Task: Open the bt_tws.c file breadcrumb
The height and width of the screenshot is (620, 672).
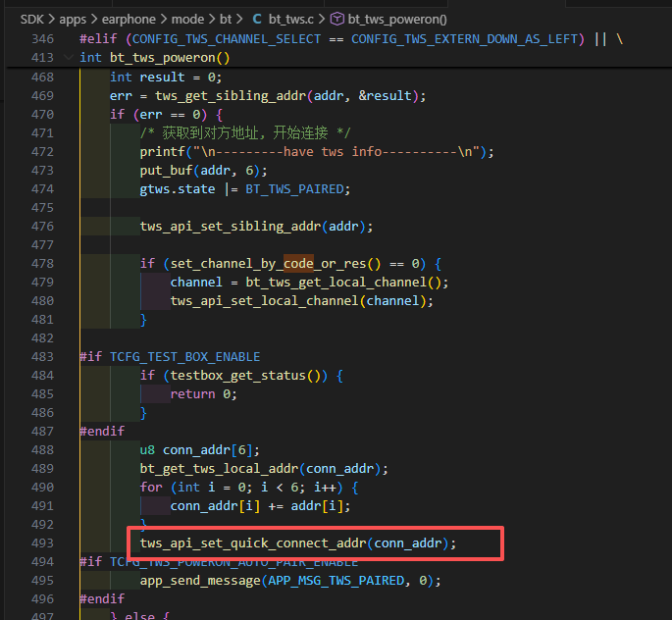Action: [x=291, y=20]
